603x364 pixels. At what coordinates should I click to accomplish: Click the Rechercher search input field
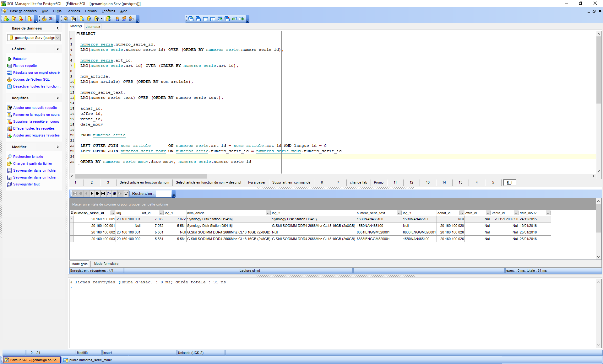click(x=164, y=194)
